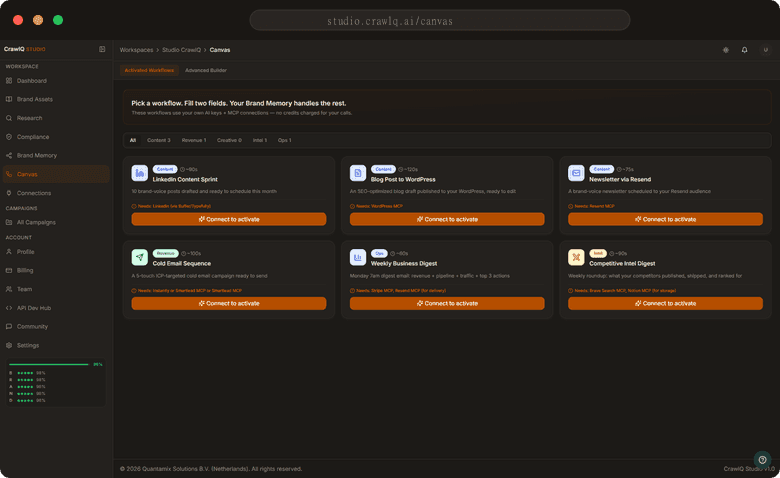Click the Weekly Business Digest chart icon
Viewport: 780px width, 478px height.
tap(358, 257)
